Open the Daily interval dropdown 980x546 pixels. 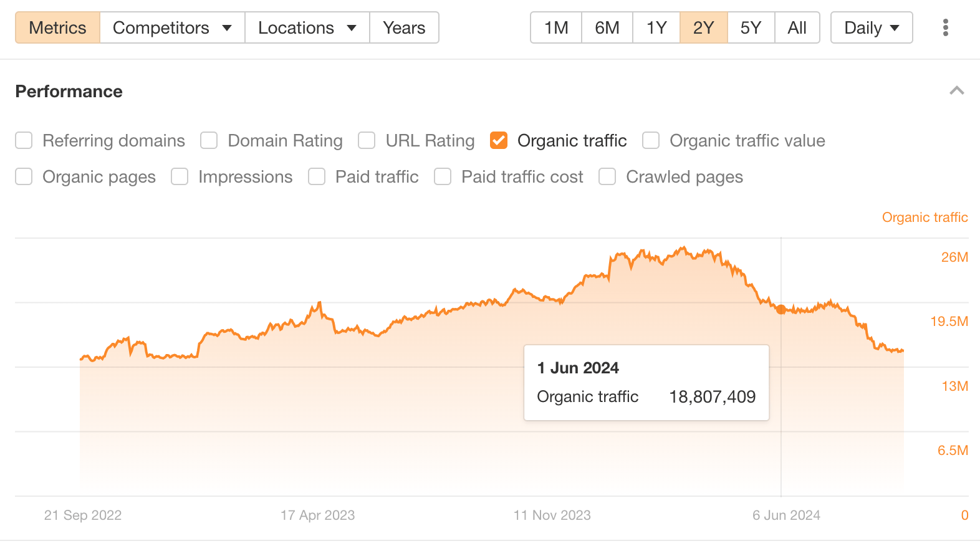point(871,27)
